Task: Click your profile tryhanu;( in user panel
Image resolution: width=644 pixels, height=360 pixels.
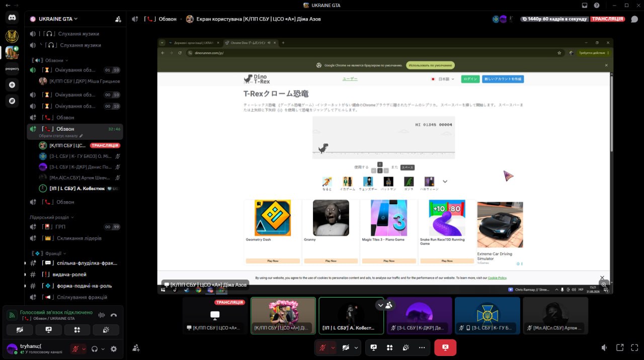Action: (x=36, y=349)
